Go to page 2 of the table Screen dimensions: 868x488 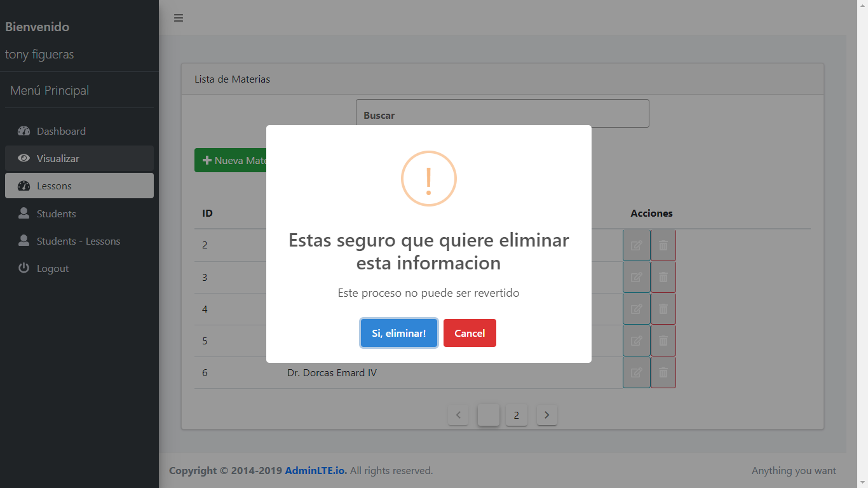(517, 414)
